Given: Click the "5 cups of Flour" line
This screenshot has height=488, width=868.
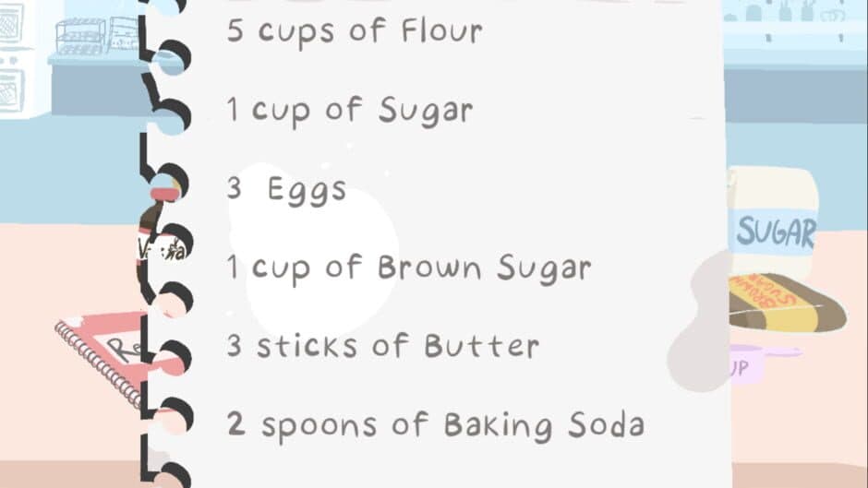Looking at the screenshot, I should click(356, 31).
